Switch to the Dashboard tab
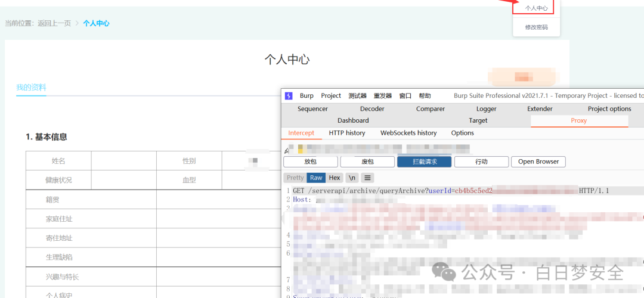This screenshot has height=298, width=644. click(x=353, y=120)
